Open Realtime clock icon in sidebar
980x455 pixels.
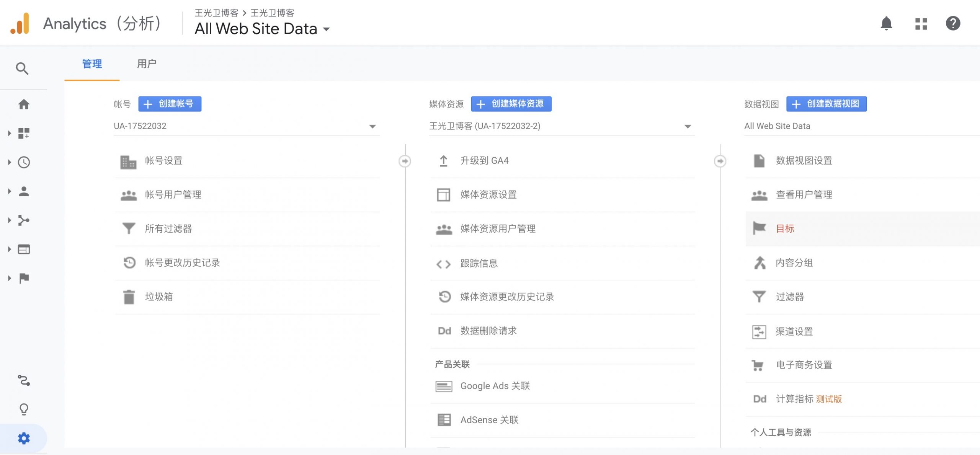[x=24, y=162]
